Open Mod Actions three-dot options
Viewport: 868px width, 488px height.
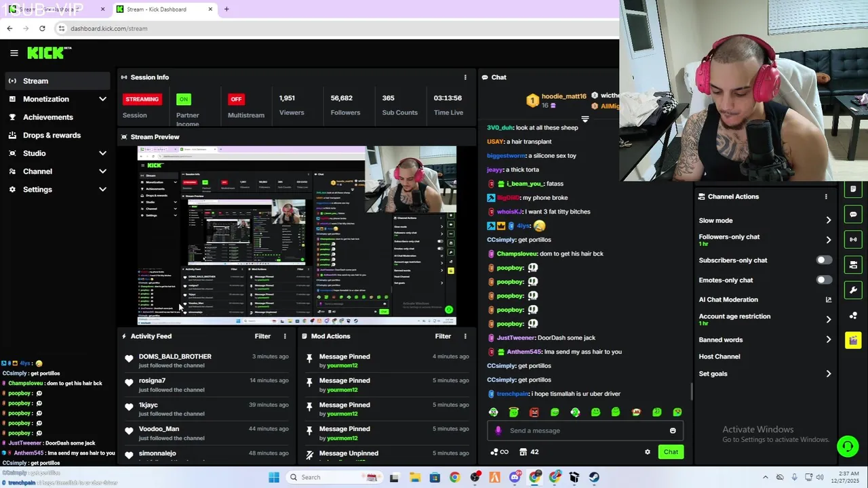point(465,336)
